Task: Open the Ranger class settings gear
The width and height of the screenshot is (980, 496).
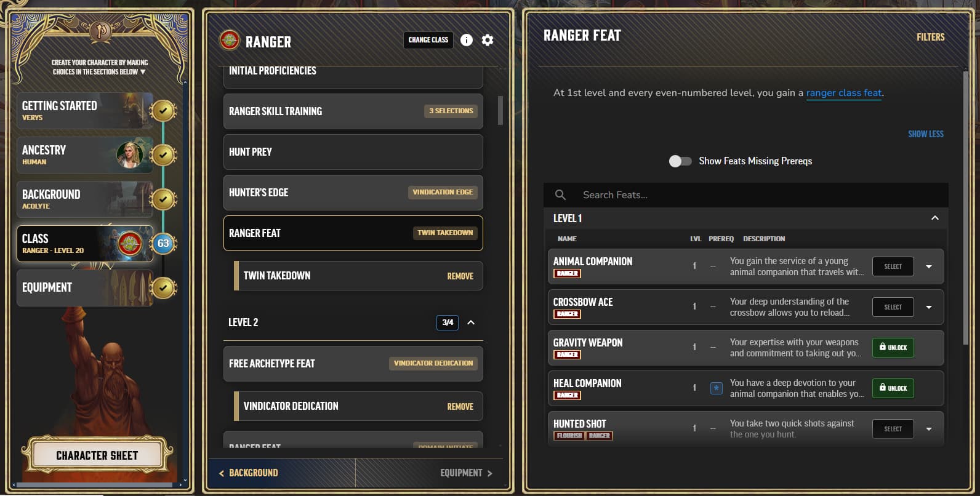Action: 488,40
